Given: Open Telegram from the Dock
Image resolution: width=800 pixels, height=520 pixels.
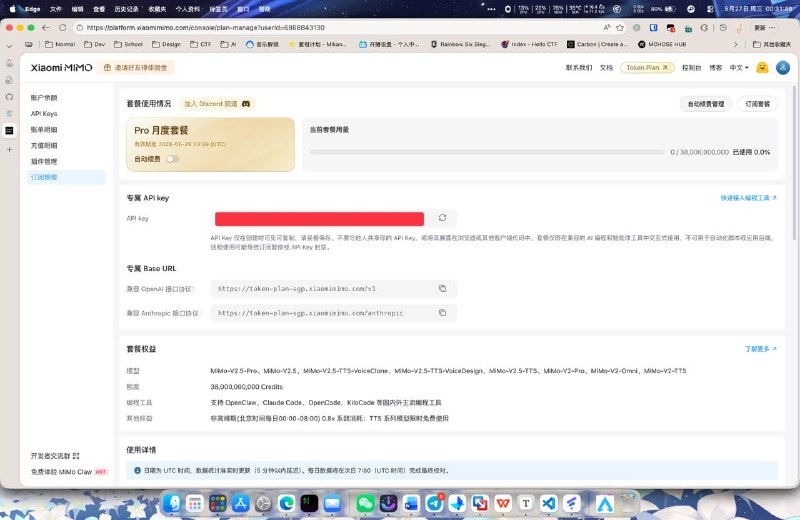Looking at the screenshot, I should (x=434, y=504).
